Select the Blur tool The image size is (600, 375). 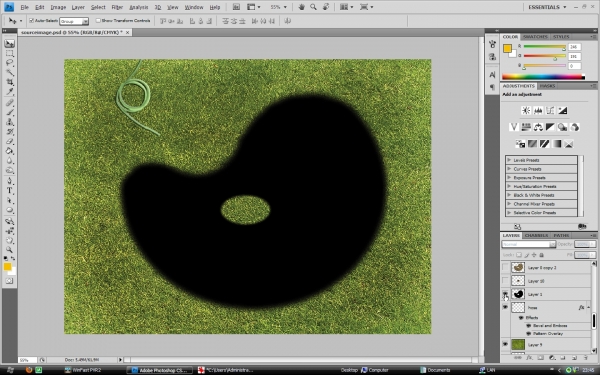click(x=10, y=161)
